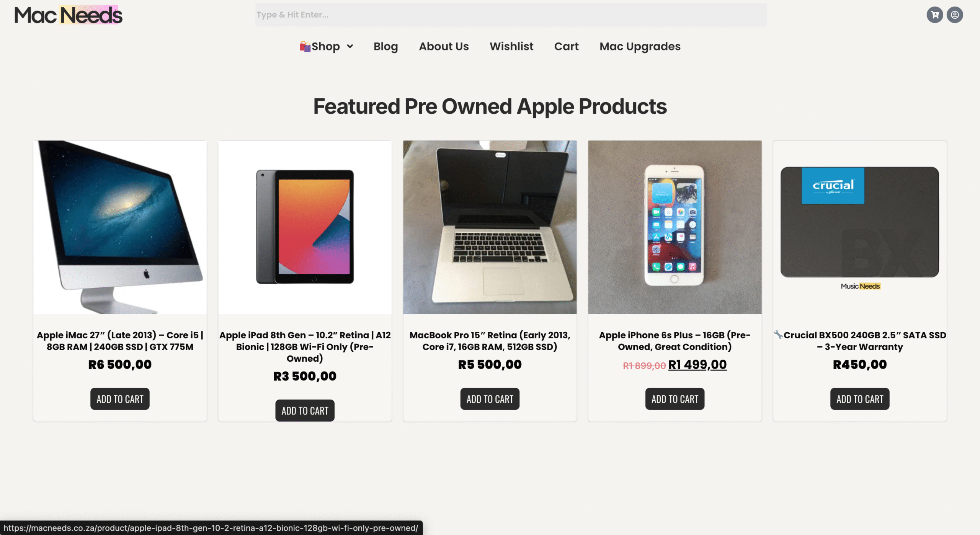View the iPhone 6s Plus product photo

[x=675, y=227]
